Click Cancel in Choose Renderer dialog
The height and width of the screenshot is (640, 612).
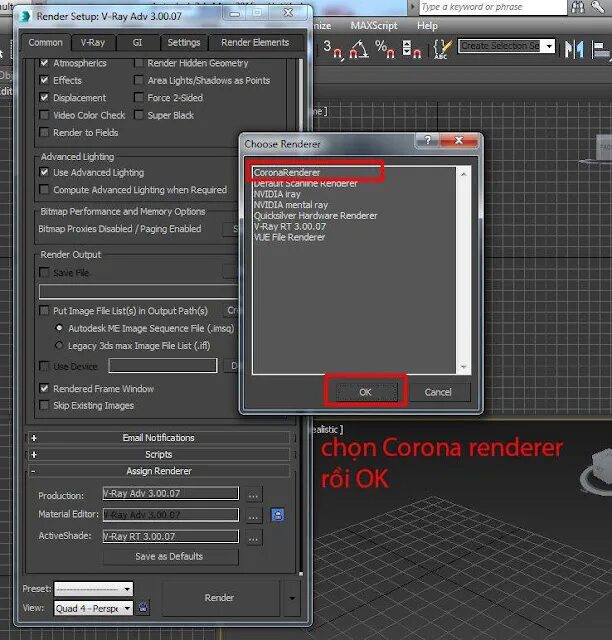point(438,392)
